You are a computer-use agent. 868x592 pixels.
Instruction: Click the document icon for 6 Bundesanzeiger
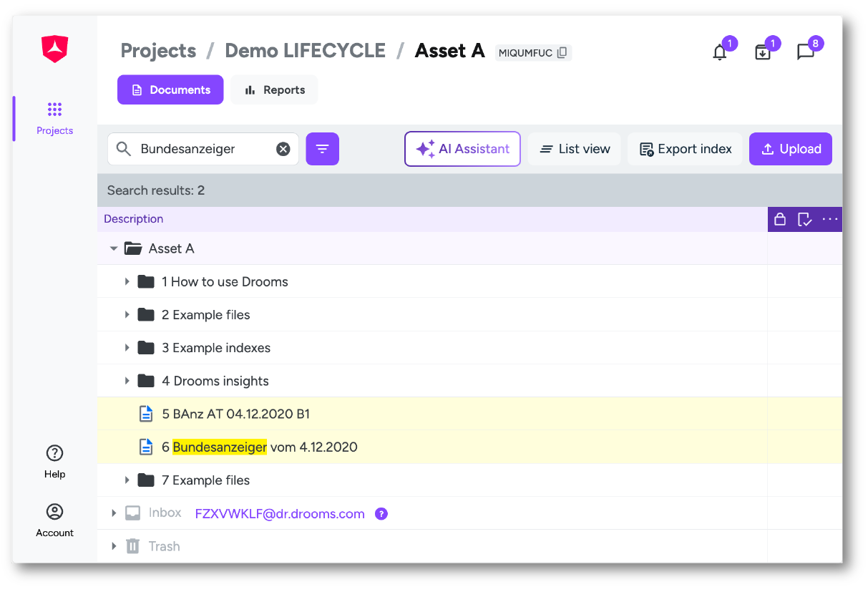pos(146,447)
